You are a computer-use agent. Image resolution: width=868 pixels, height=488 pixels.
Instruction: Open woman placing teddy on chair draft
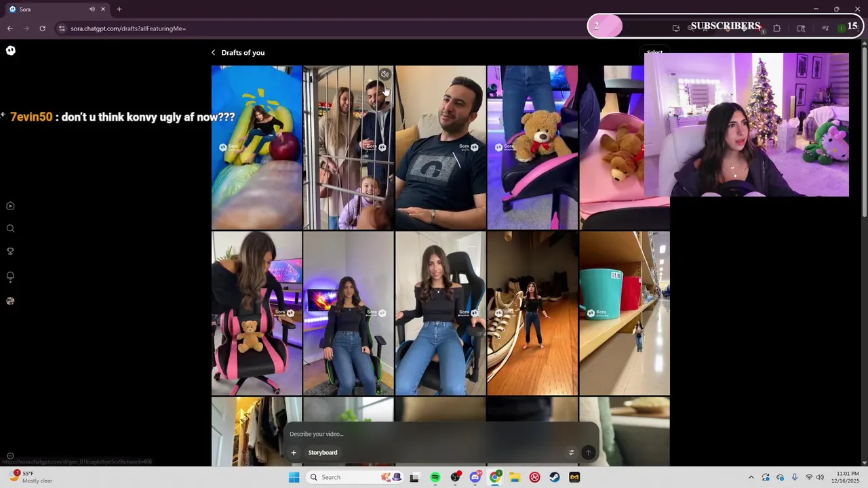coord(256,313)
